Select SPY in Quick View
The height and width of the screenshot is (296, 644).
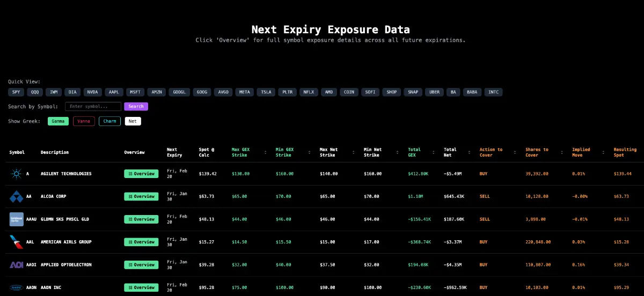coord(16,92)
